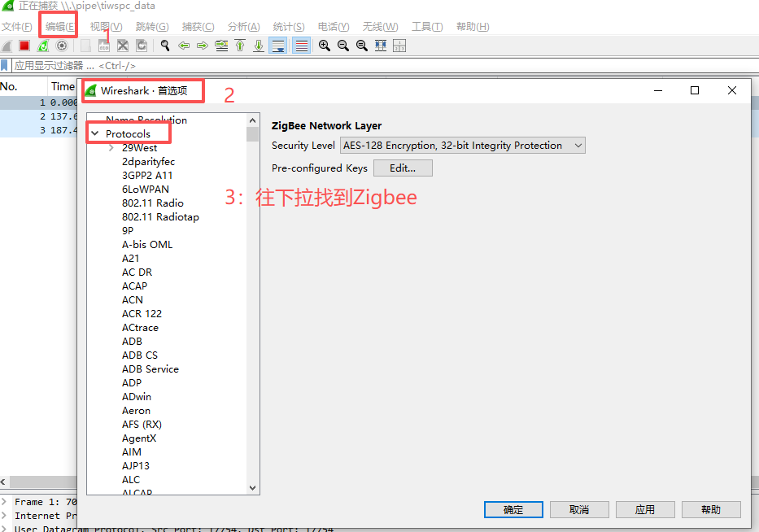Find a packet with magnifier icon
Image resolution: width=759 pixels, height=532 pixels.
[x=165, y=46]
